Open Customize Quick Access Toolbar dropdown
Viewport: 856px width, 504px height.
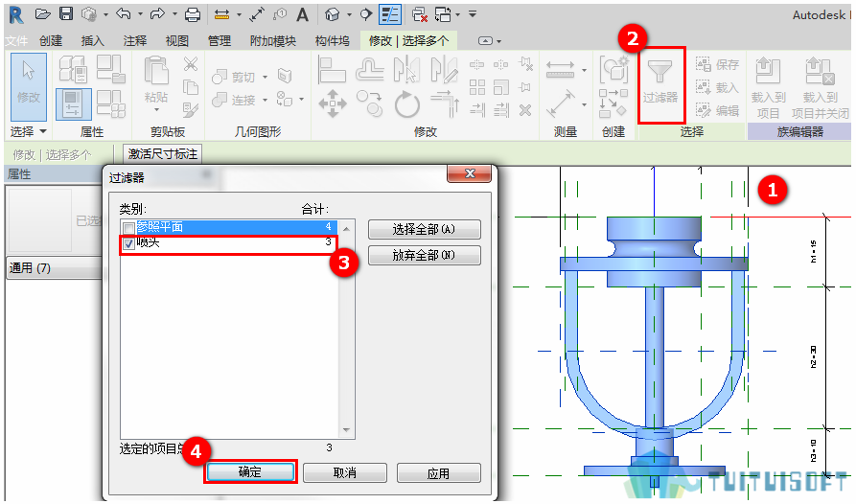pos(473,14)
